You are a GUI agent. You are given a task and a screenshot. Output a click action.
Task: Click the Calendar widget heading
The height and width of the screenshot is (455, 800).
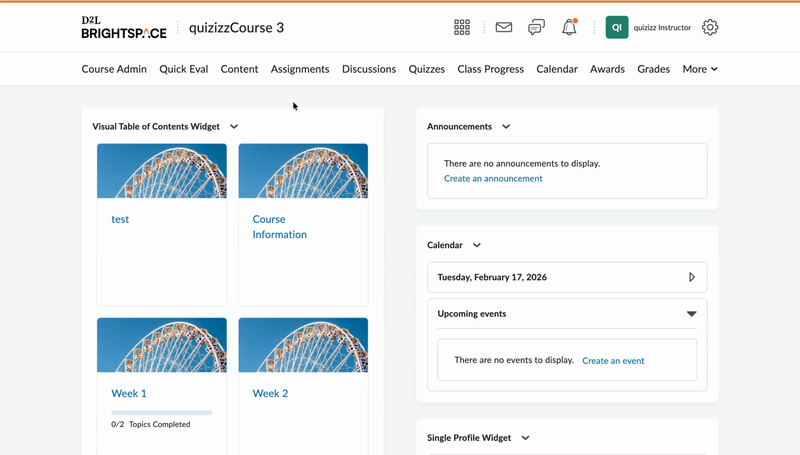tap(445, 245)
